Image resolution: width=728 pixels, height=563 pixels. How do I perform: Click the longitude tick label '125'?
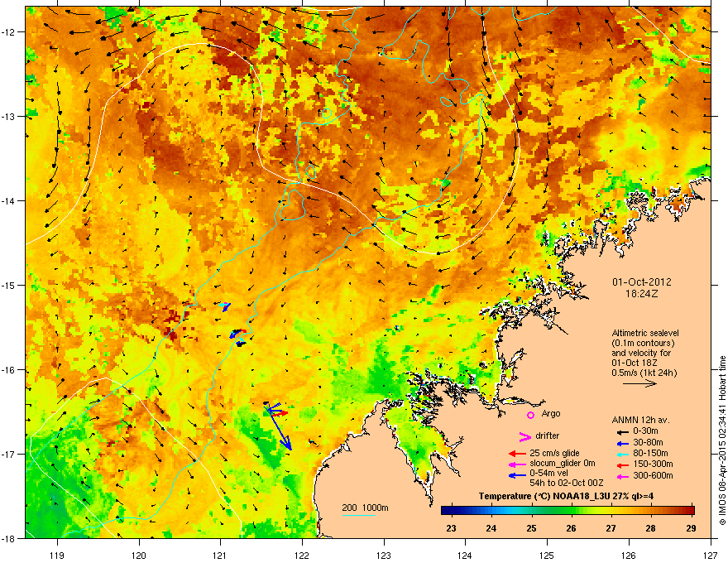[x=547, y=556]
